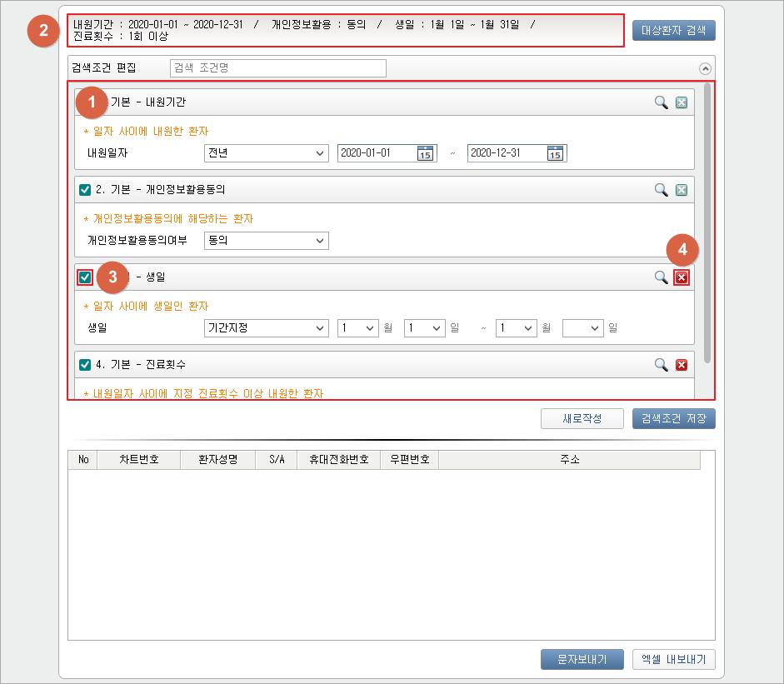Screen dimensions: 784x684
Task: Open the 동의 consent status dropdown
Action: point(266,241)
